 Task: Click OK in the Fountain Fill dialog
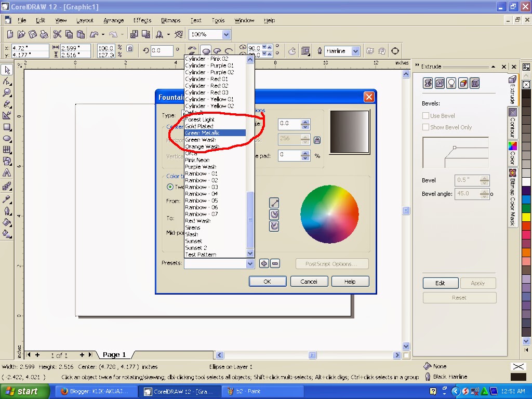[268, 282]
